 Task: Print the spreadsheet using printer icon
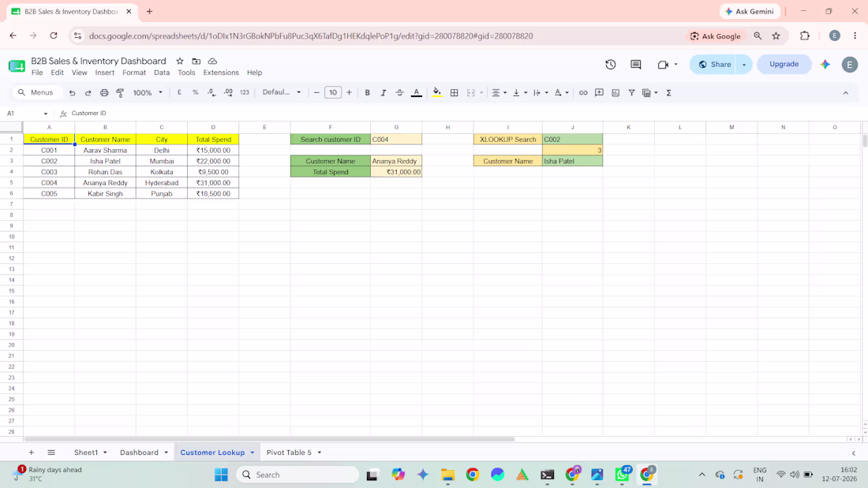pos(104,93)
